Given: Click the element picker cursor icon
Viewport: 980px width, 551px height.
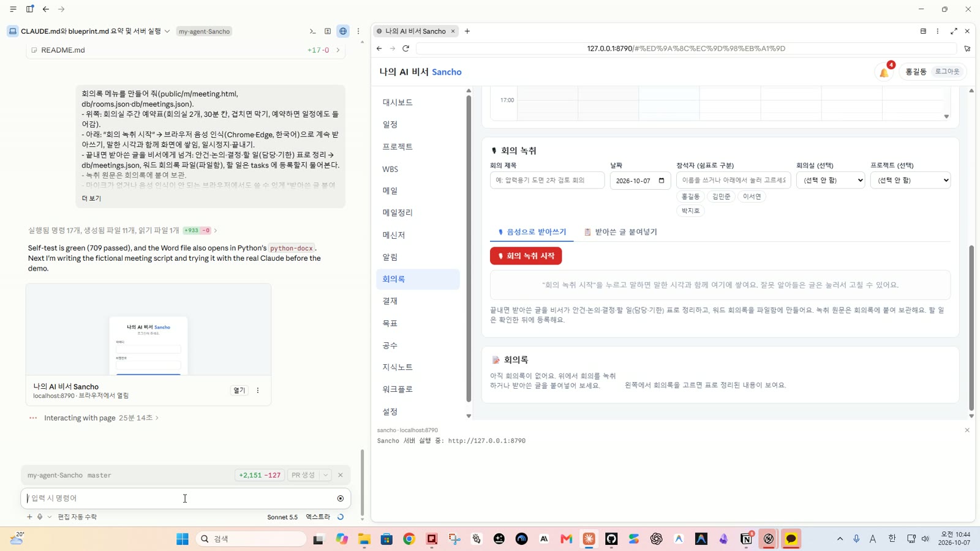Looking at the screenshot, I should click(967, 48).
